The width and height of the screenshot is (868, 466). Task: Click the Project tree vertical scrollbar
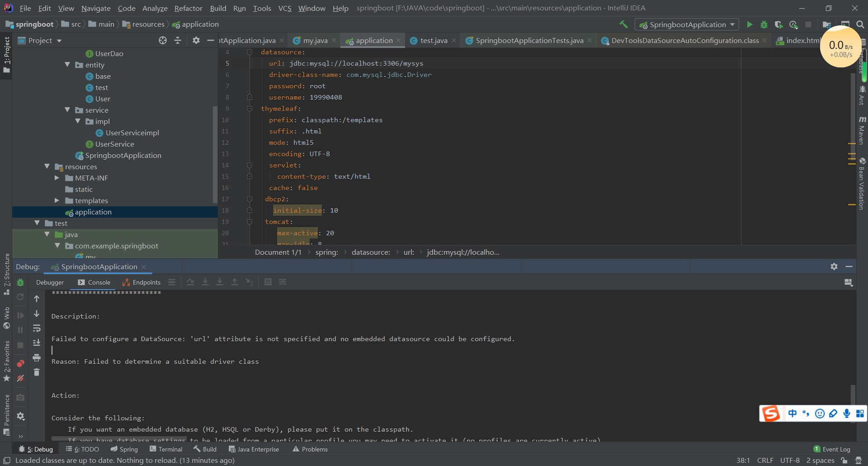coord(215,154)
